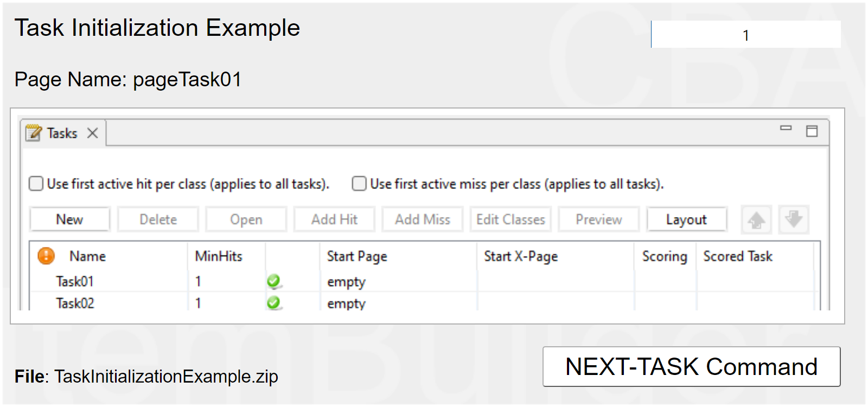Click the green check icon for Task01

273,281
